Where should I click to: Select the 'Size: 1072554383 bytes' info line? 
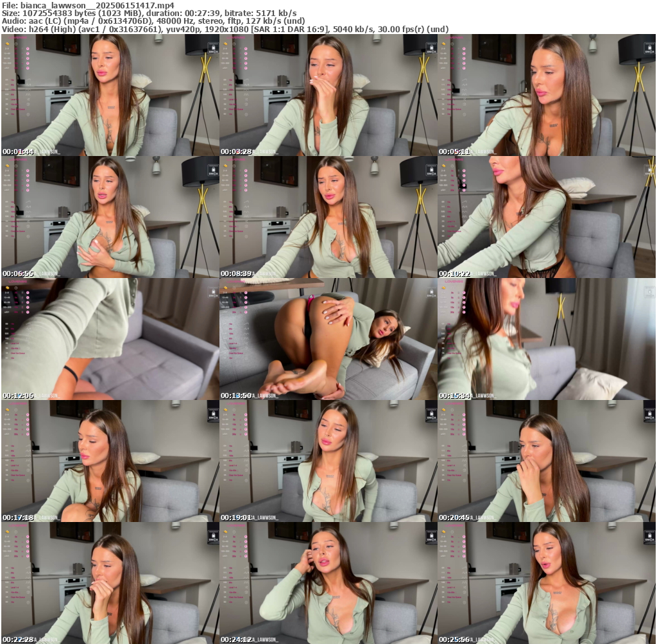point(149,13)
